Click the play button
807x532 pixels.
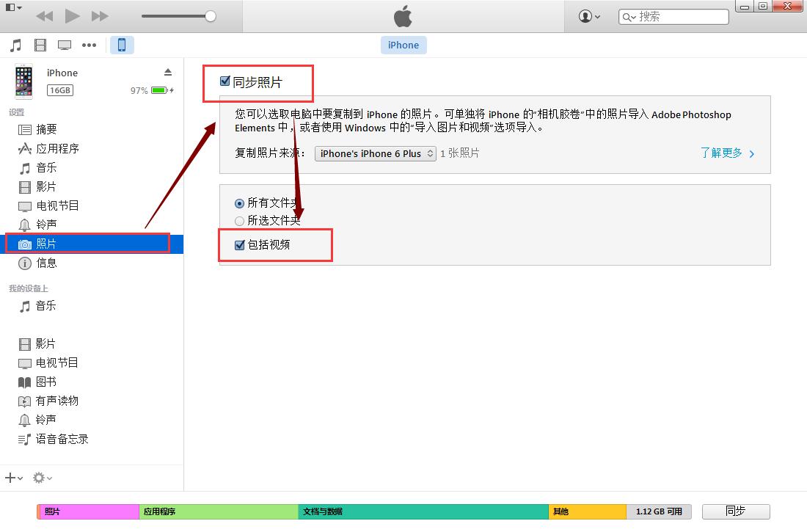72,16
